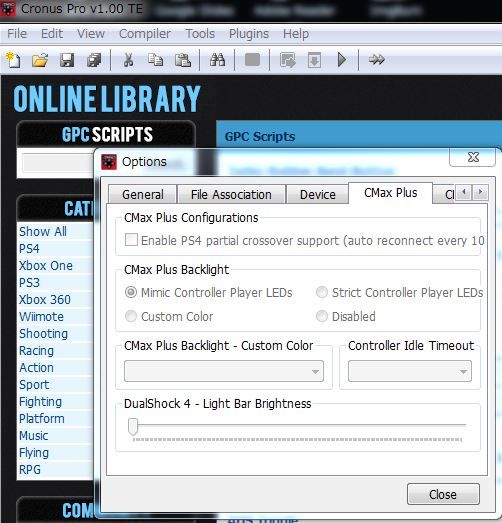Screen dimensions: 502x523
Task: Click the GPC Scripts search field
Action: (59, 163)
